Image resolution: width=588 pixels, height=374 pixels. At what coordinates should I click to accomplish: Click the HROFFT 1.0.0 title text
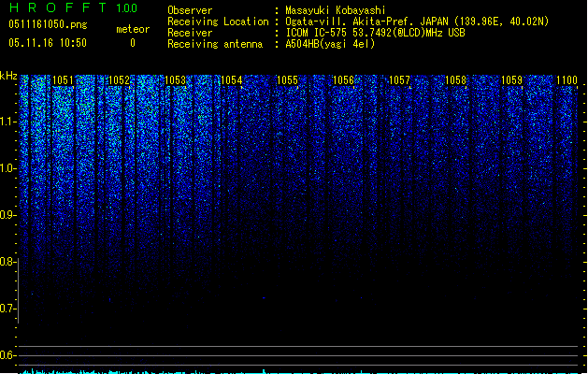click(73, 7)
